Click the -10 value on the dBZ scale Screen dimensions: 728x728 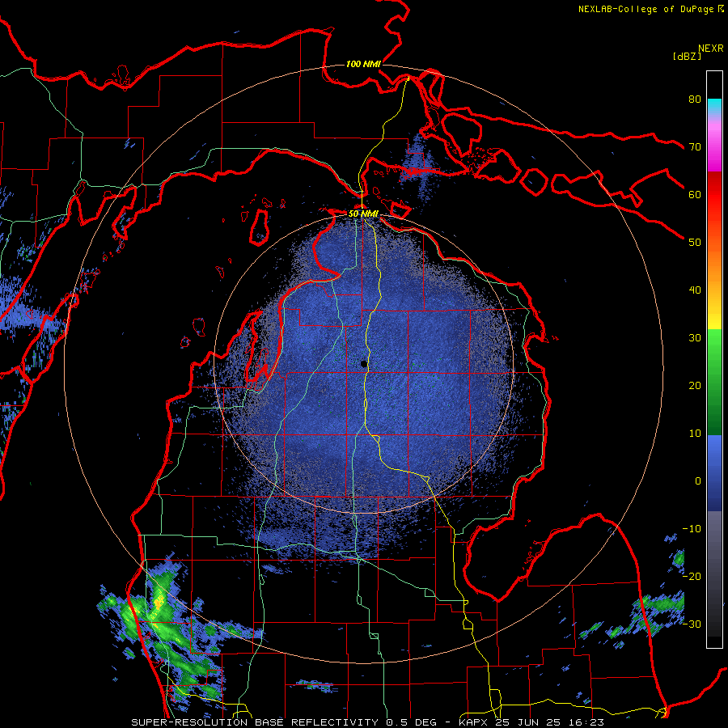click(x=692, y=528)
